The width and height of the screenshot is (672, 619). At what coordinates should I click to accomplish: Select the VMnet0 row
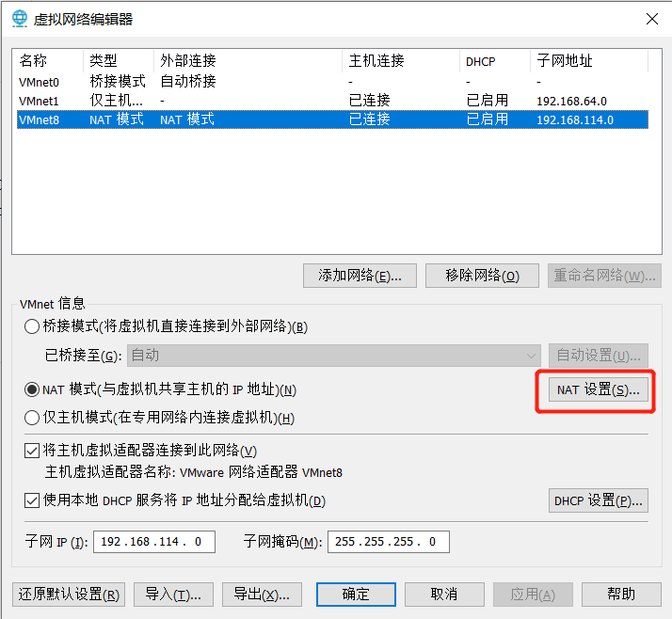pos(332,82)
